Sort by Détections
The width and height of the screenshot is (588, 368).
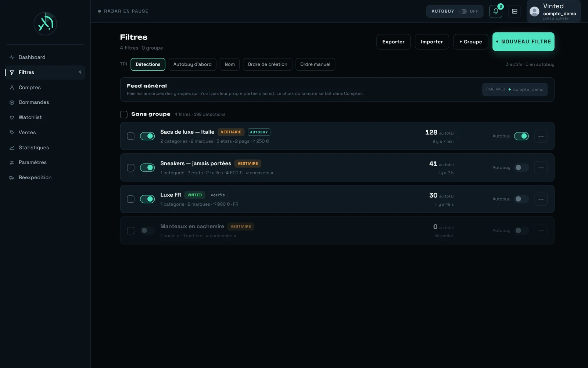click(148, 64)
